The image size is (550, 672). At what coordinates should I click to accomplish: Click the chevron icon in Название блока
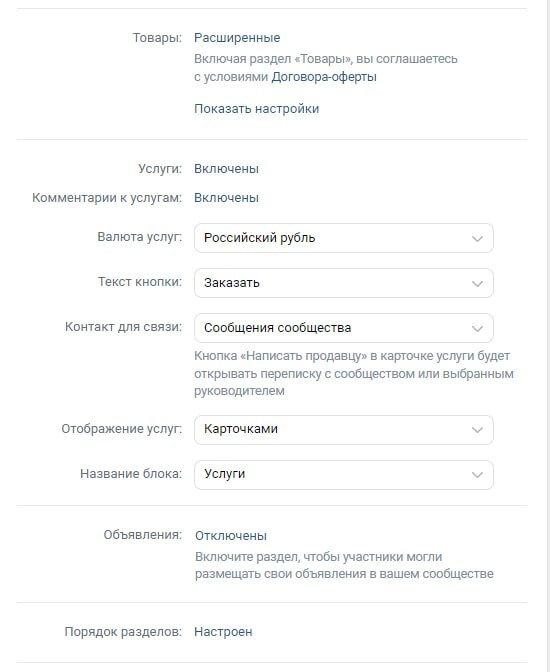click(x=477, y=475)
